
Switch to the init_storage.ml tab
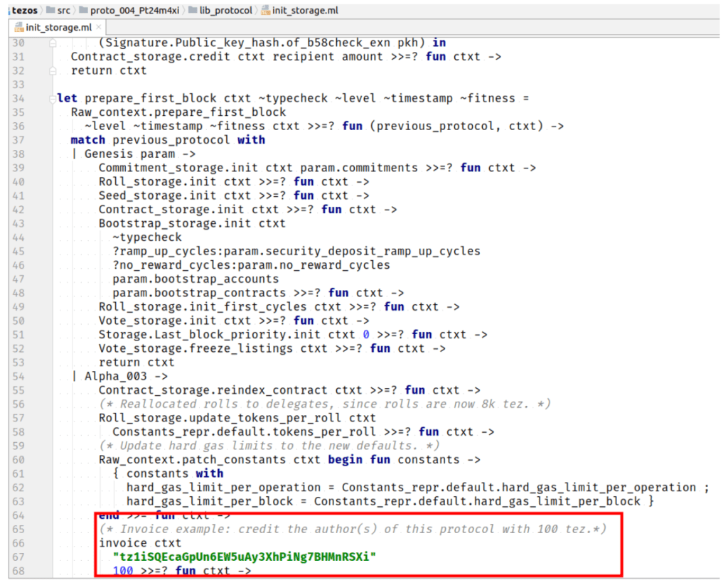click(57, 27)
